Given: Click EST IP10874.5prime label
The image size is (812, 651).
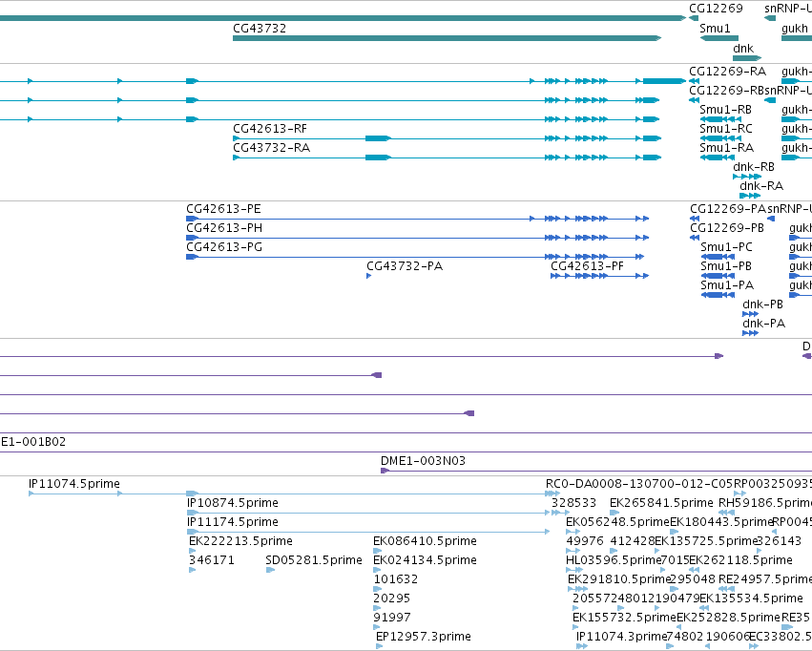Looking at the screenshot, I should coord(233,503).
